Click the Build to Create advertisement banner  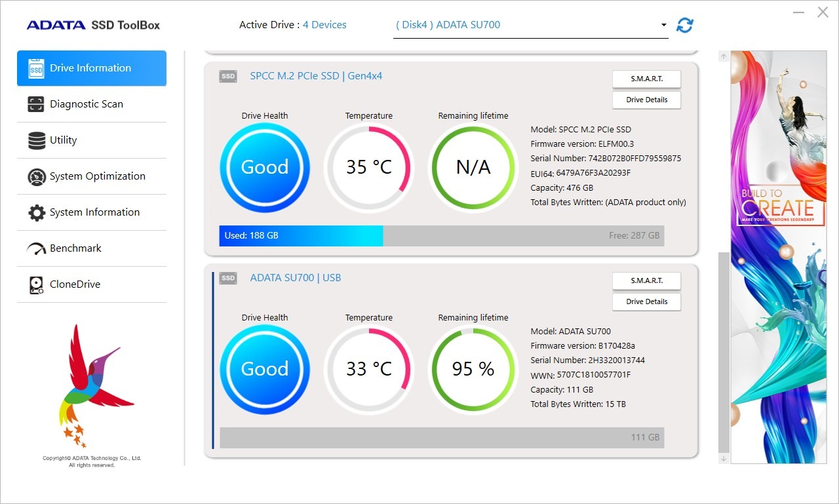click(x=779, y=257)
